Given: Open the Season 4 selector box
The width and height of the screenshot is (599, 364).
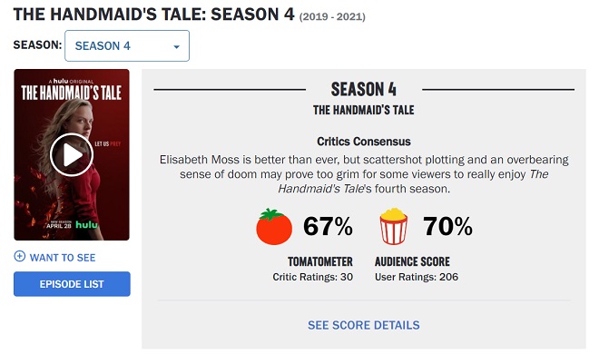Looking at the screenshot, I should (x=127, y=46).
